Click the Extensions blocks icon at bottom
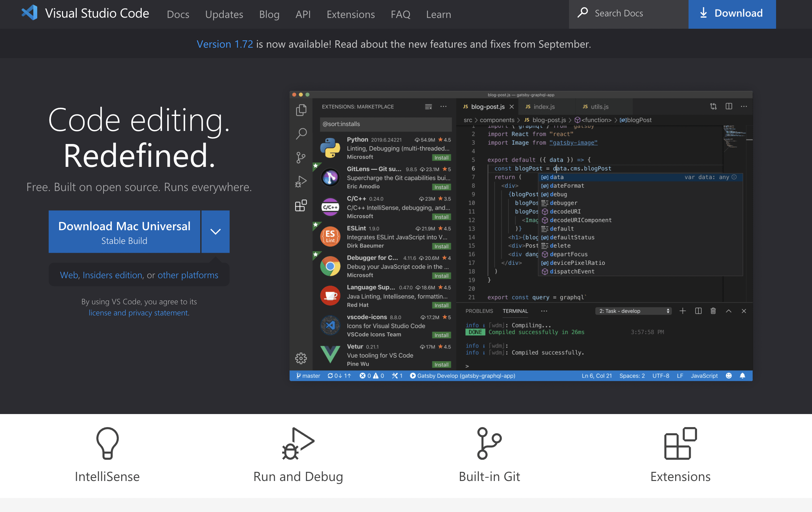The width and height of the screenshot is (812, 512). [x=680, y=443]
